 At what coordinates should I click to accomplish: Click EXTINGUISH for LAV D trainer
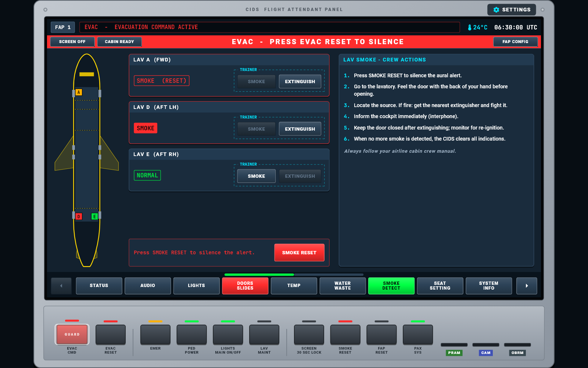pyautogui.click(x=300, y=129)
